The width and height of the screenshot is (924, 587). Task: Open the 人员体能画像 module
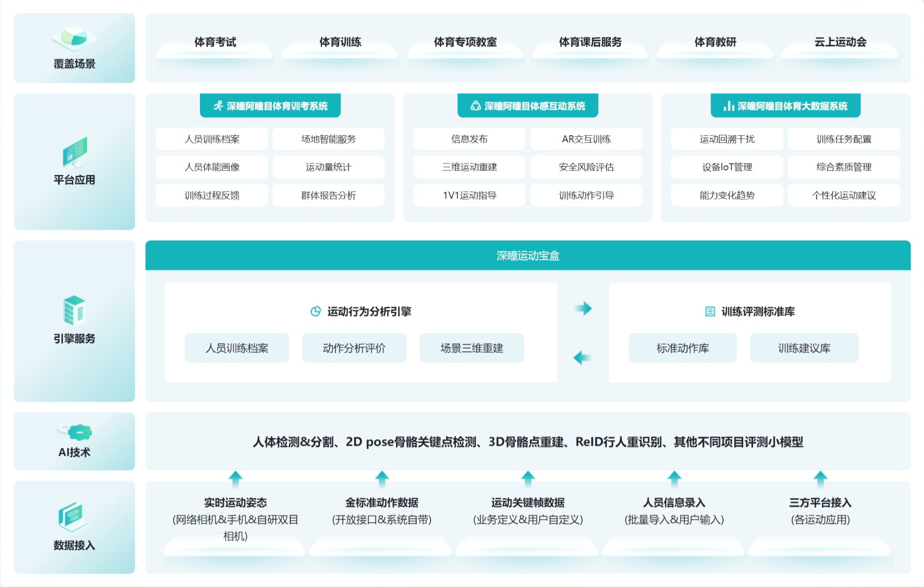pyautogui.click(x=212, y=167)
